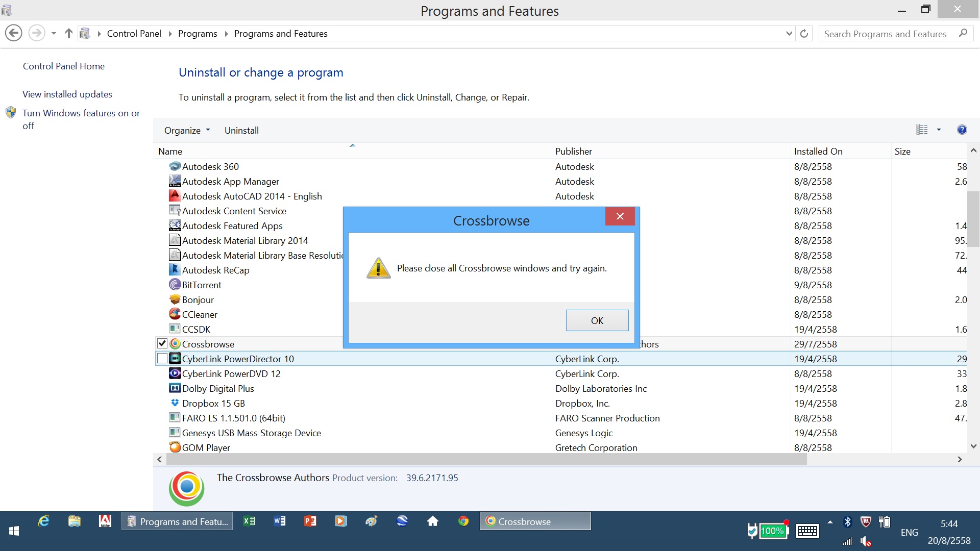The height and width of the screenshot is (551, 980).
Task: Click the Bonjour program icon
Action: pos(175,299)
